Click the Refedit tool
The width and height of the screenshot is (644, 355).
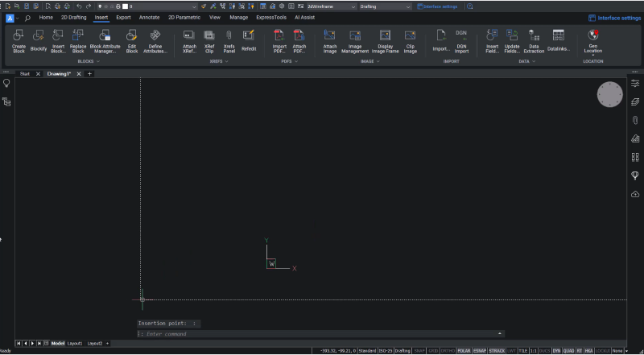[x=249, y=41]
